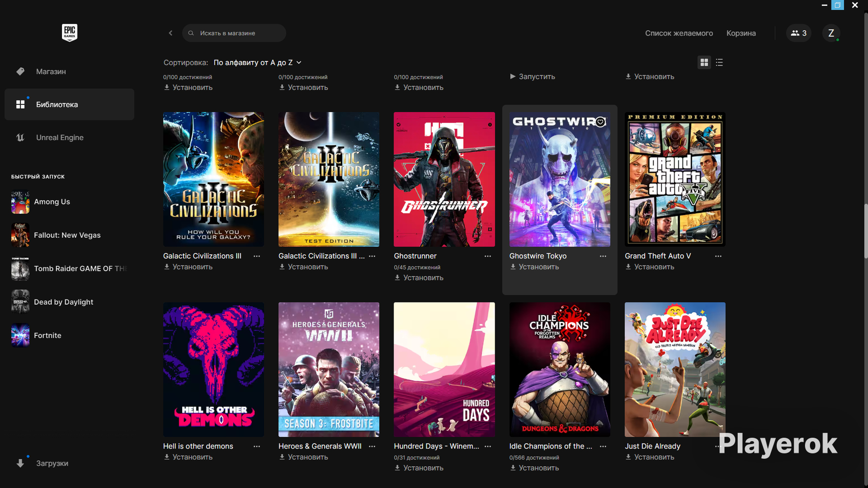Open options menu for Ghostwire Tokyo
Screen dimensions: 868x488
click(603, 256)
